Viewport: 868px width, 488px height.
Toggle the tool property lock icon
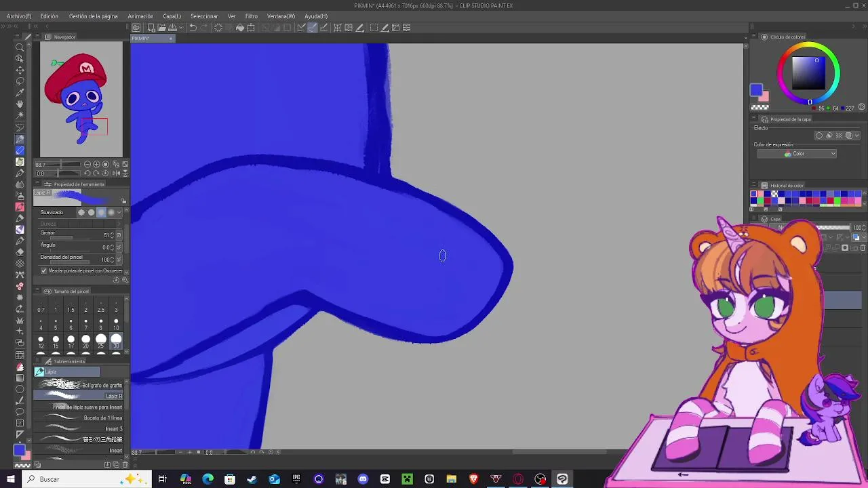(x=123, y=201)
